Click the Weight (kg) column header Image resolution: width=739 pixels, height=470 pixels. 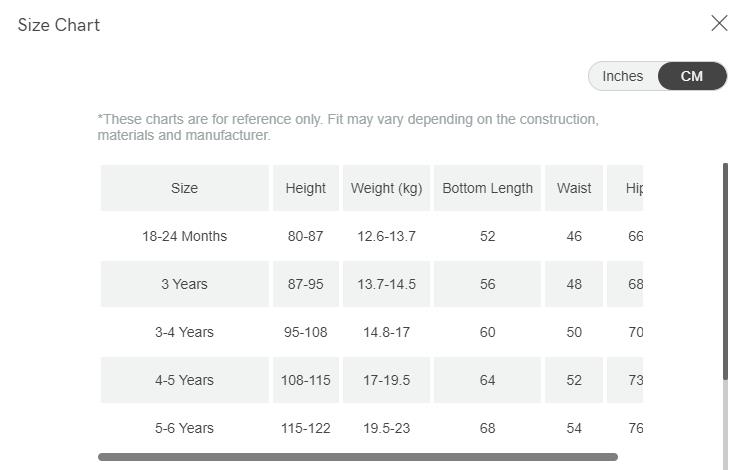click(386, 188)
